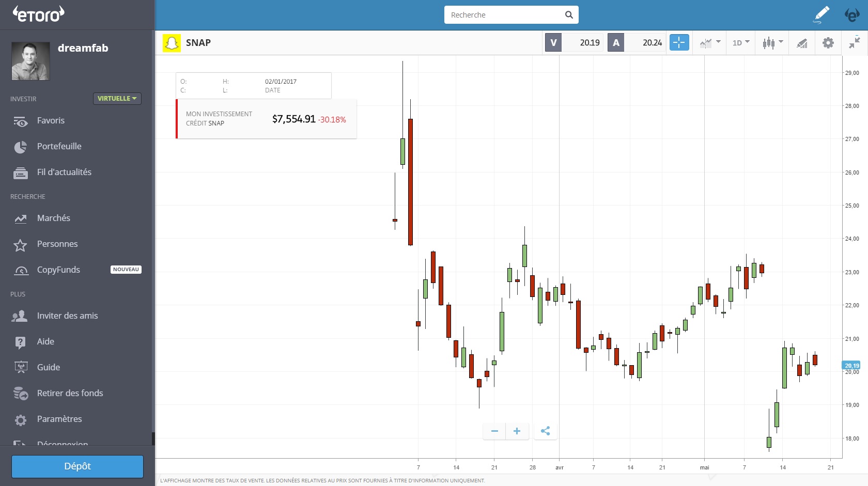Click the sidebar scrollbar thumb

click(153, 438)
